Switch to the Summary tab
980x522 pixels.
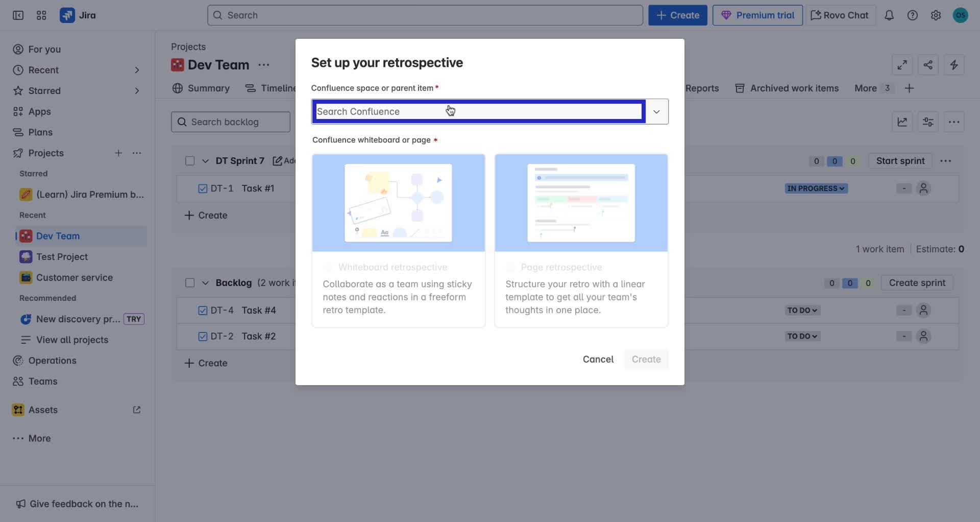click(208, 88)
